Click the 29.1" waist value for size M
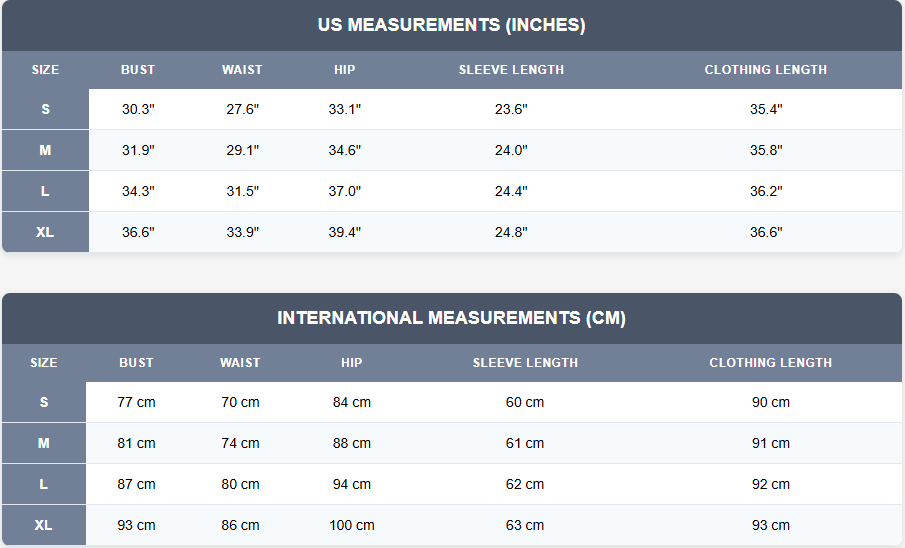This screenshot has width=905, height=548. 242,151
